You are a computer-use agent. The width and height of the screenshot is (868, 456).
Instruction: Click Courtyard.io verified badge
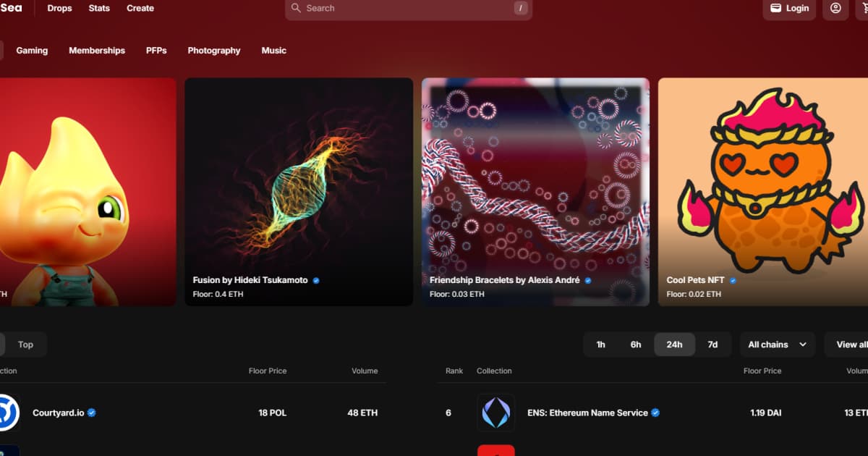(92, 413)
